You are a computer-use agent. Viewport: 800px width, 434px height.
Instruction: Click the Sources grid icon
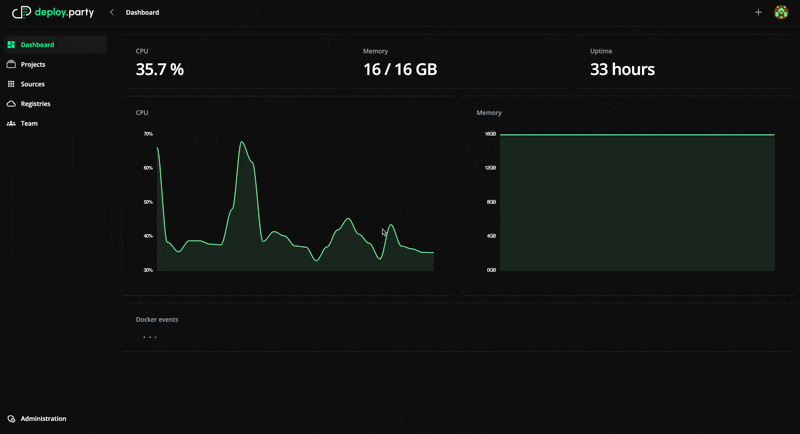[x=11, y=84]
